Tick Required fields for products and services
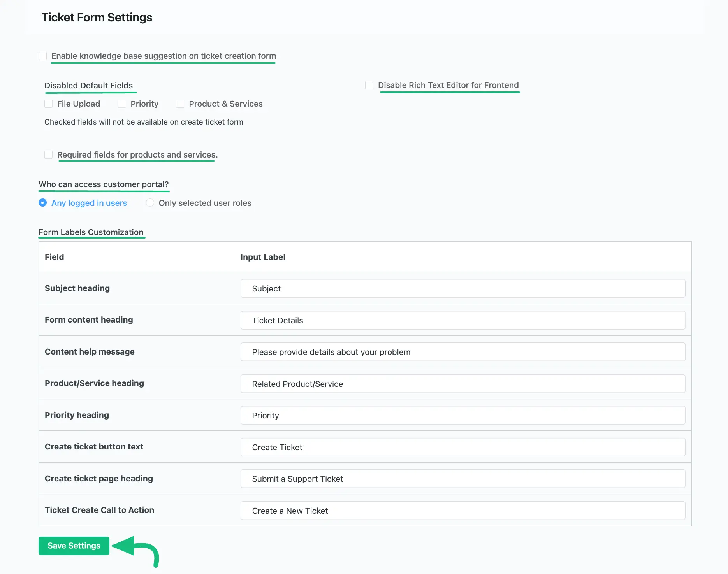Image resolution: width=728 pixels, height=574 pixels. 49,155
